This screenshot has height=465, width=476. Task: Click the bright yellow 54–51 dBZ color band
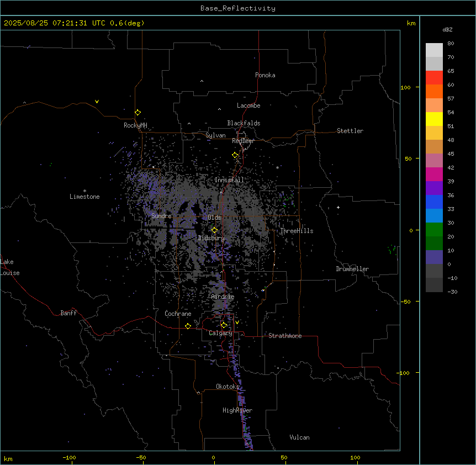click(x=434, y=119)
